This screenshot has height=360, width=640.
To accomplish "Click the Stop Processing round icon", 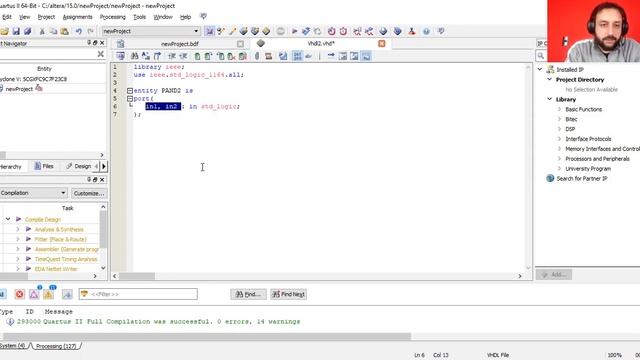I will point(280,31).
